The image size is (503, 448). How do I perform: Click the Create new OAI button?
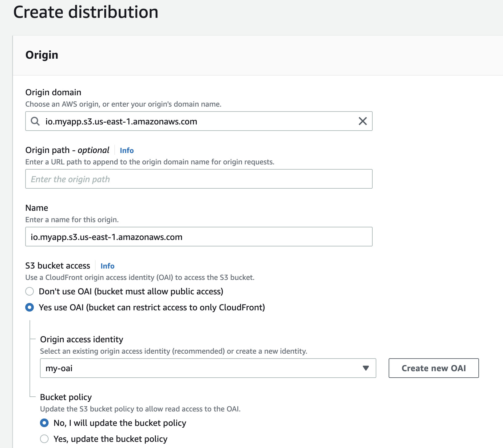pyautogui.click(x=434, y=368)
